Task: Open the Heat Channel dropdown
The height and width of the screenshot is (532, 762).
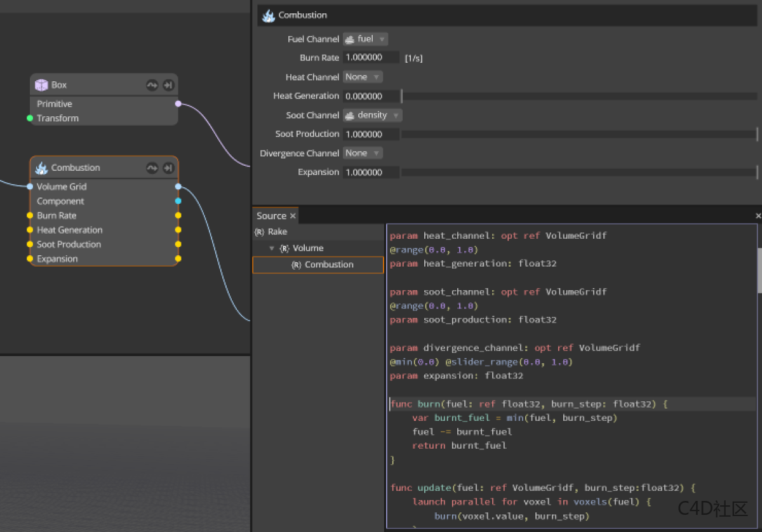Action: pyautogui.click(x=363, y=77)
